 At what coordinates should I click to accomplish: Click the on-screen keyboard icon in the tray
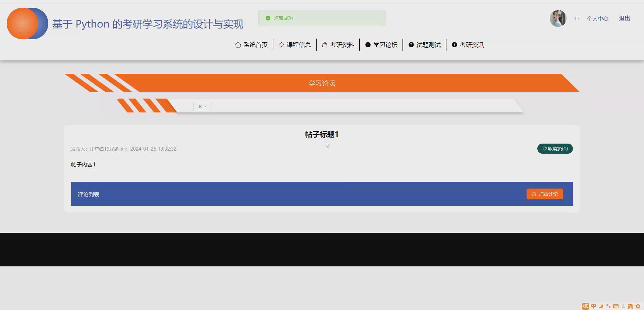[616, 306]
